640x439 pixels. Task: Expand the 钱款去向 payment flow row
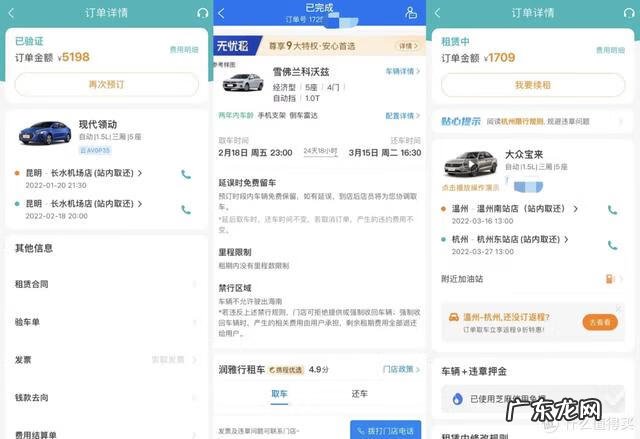tap(107, 397)
